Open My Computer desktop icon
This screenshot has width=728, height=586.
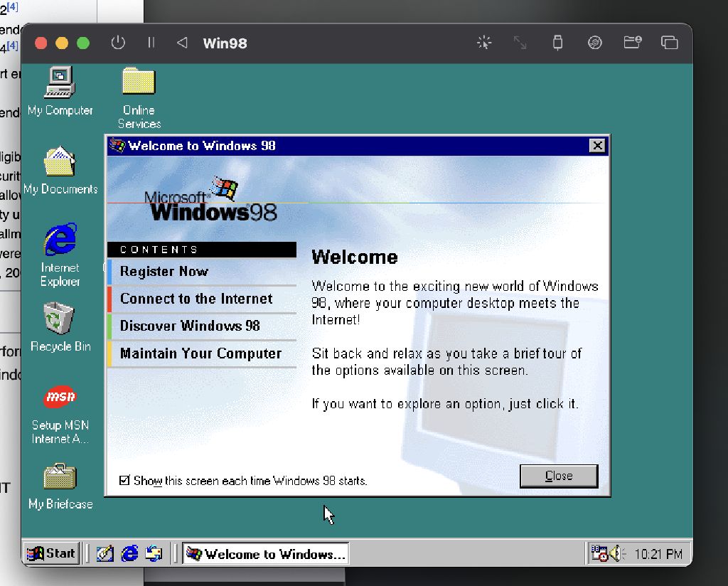[x=60, y=84]
